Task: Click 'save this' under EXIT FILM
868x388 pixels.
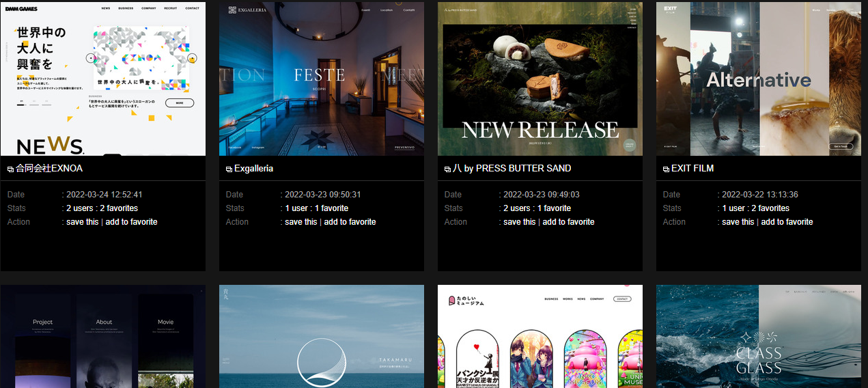Action: (738, 222)
